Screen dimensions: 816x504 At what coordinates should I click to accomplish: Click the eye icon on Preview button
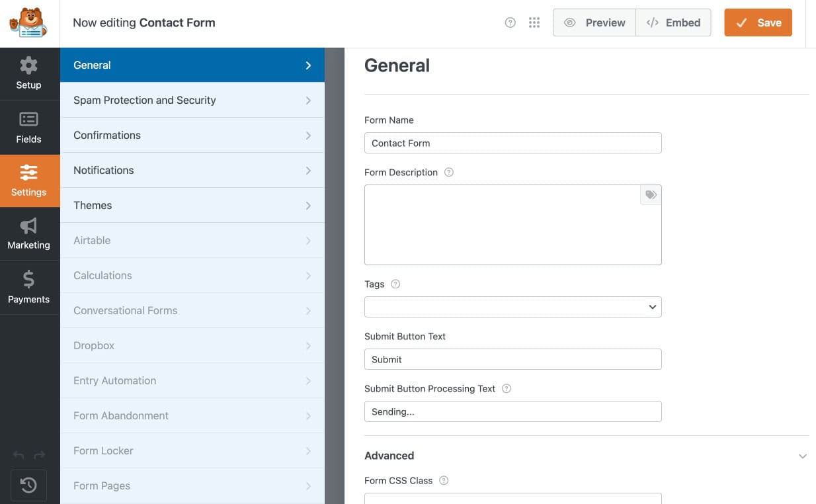click(x=569, y=22)
